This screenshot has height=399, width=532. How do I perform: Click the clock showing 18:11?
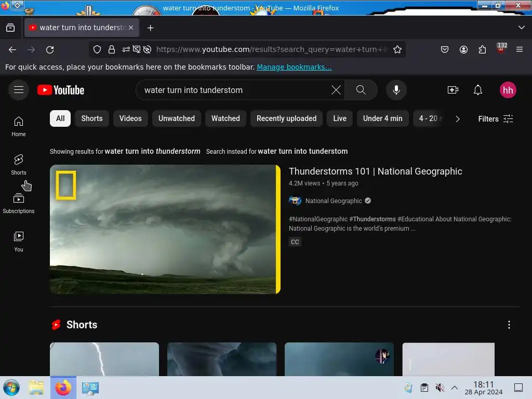484,388
